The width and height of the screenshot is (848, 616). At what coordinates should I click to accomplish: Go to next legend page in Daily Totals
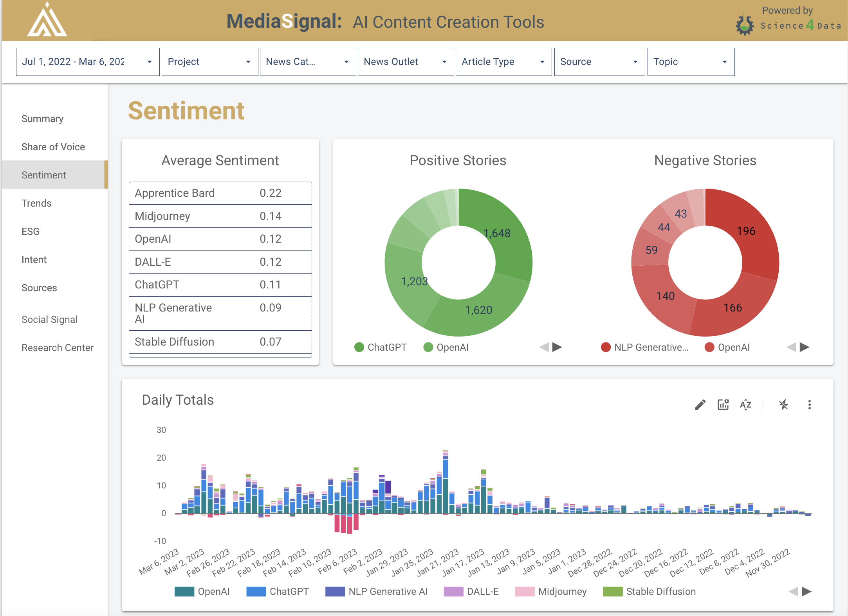(x=807, y=591)
